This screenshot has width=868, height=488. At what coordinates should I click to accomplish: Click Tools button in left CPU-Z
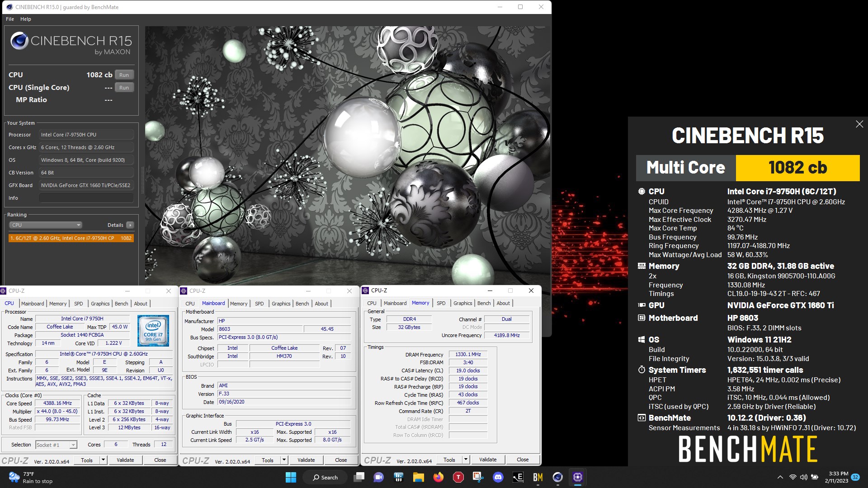(87, 460)
